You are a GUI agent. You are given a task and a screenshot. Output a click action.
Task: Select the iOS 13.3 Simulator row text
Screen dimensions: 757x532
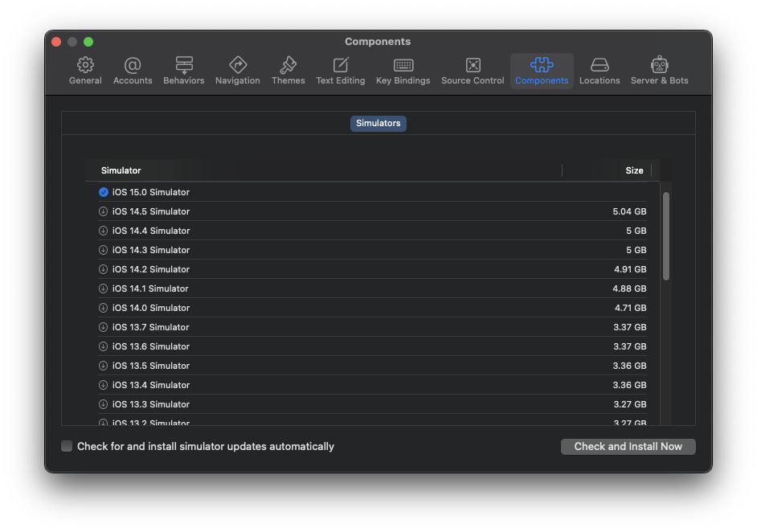(150, 404)
